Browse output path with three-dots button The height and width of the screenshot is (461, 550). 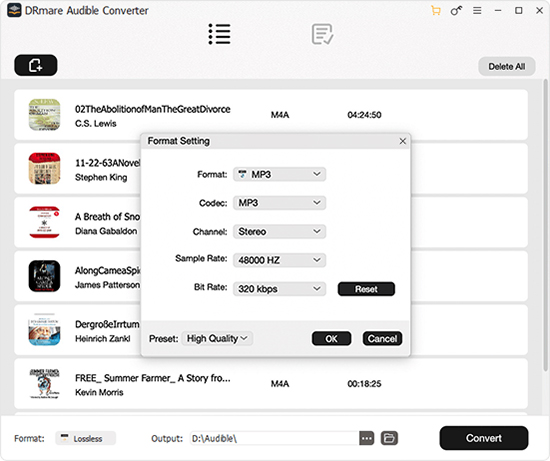[367, 438]
